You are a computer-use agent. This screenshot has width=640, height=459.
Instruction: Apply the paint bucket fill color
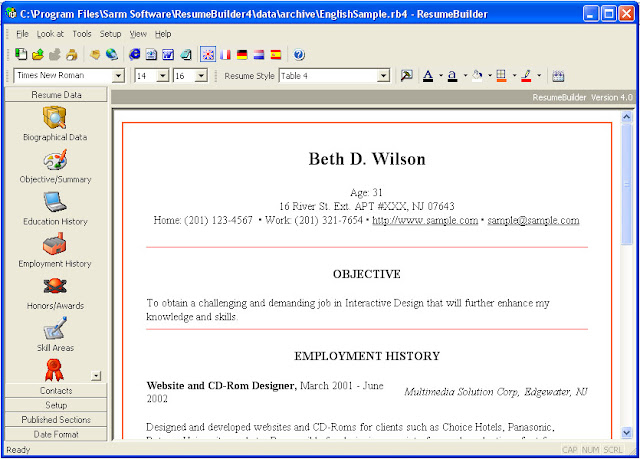coord(477,76)
